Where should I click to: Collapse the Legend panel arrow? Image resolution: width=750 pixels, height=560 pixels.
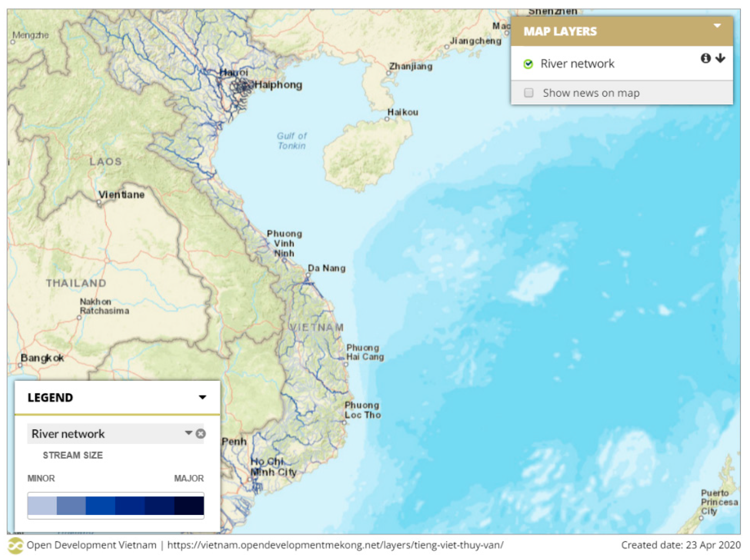(202, 397)
